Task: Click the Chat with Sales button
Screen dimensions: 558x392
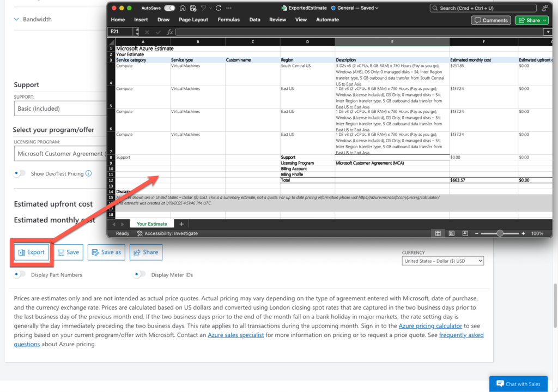Action: click(518, 384)
